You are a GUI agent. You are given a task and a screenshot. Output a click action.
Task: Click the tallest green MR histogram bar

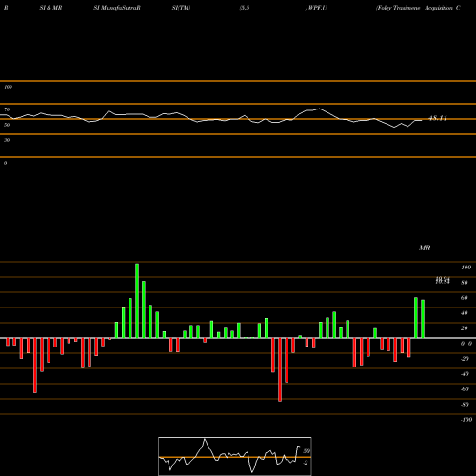137,301
